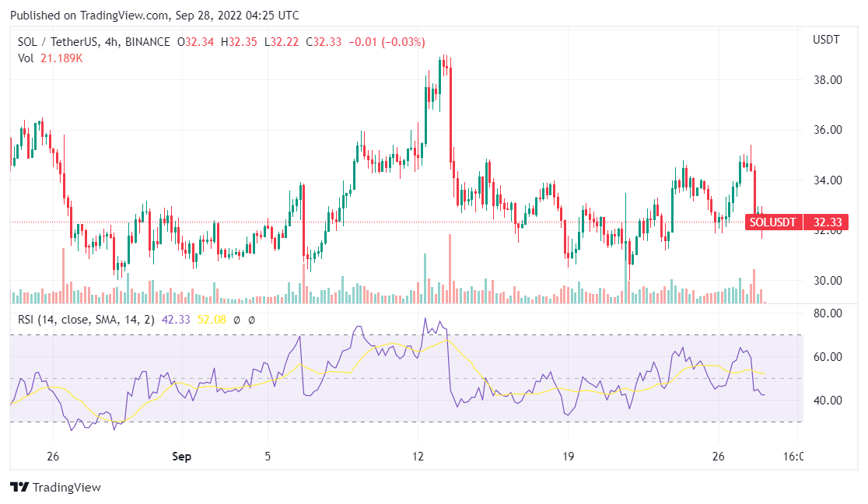868x504 pixels.
Task: Click the TradingView wordmark text at bottom
Action: (x=67, y=488)
